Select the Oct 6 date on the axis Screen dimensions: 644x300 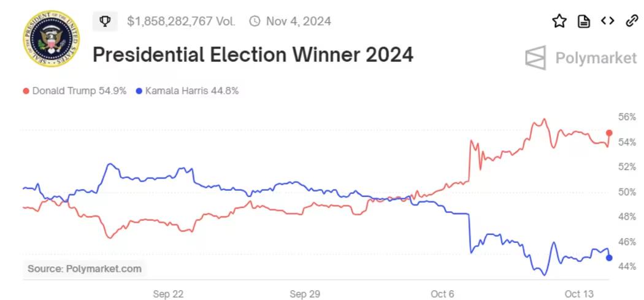(x=442, y=294)
